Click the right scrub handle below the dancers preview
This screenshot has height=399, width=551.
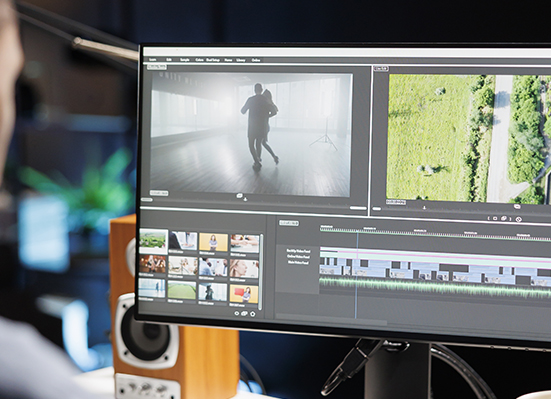358,208
